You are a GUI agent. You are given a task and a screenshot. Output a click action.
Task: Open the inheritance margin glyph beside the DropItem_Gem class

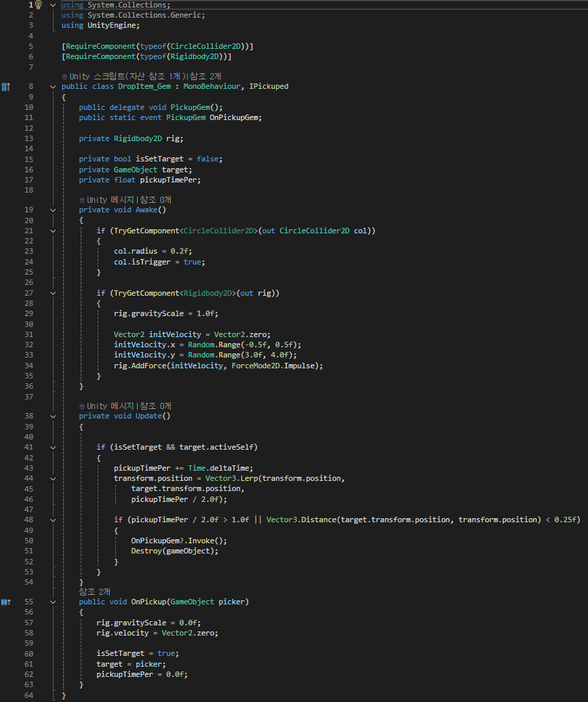pos(6,87)
